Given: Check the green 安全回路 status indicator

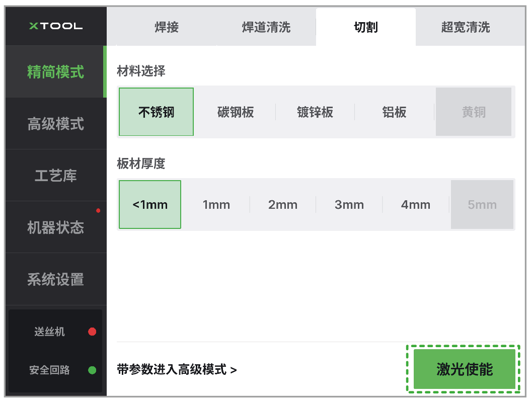Looking at the screenshot, I should click(92, 370).
